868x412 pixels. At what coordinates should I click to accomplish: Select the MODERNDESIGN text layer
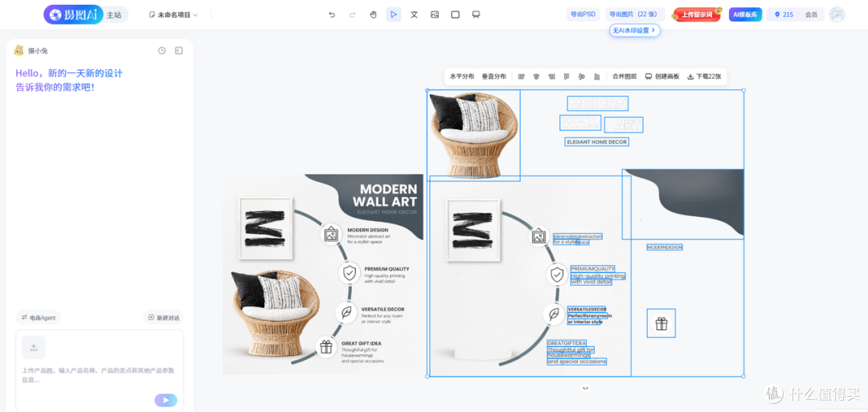point(665,247)
